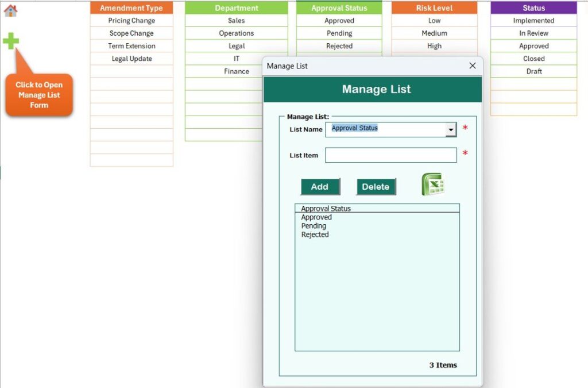This screenshot has height=388, width=588.
Task: Select the Amendment Type column header
Action: [131, 8]
